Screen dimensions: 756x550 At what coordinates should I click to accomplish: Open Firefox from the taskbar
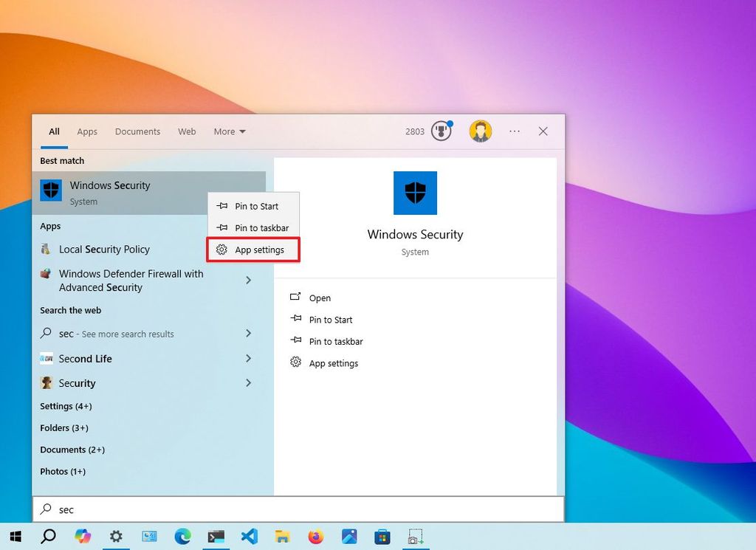tap(316, 537)
